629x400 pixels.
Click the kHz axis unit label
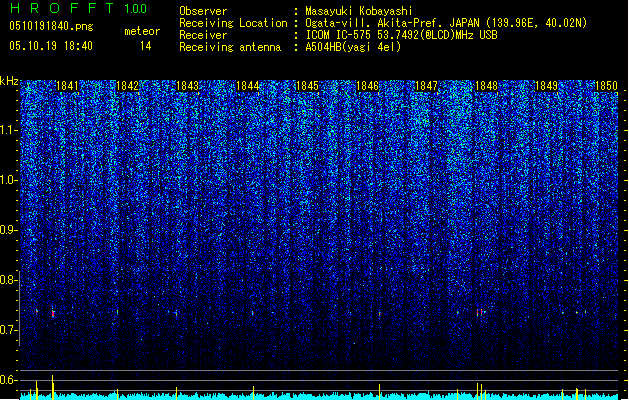click(9, 81)
